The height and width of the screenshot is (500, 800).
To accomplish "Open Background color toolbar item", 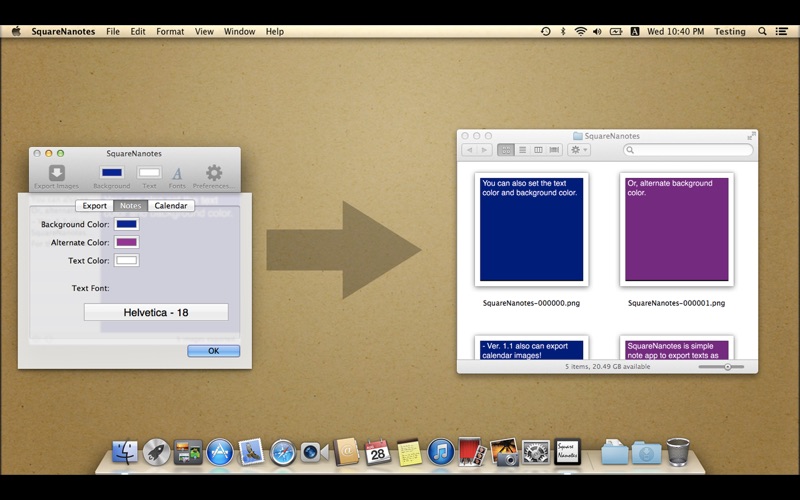I will tap(112, 177).
